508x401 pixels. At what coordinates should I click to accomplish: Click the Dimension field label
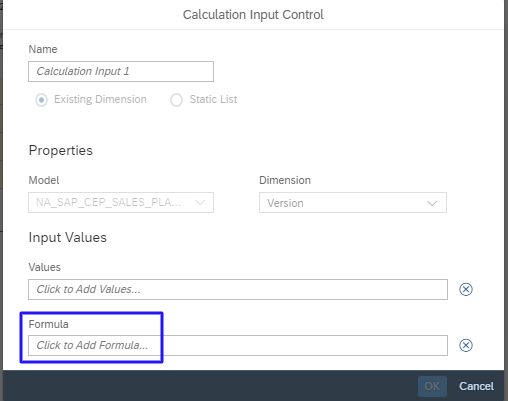[285, 180]
